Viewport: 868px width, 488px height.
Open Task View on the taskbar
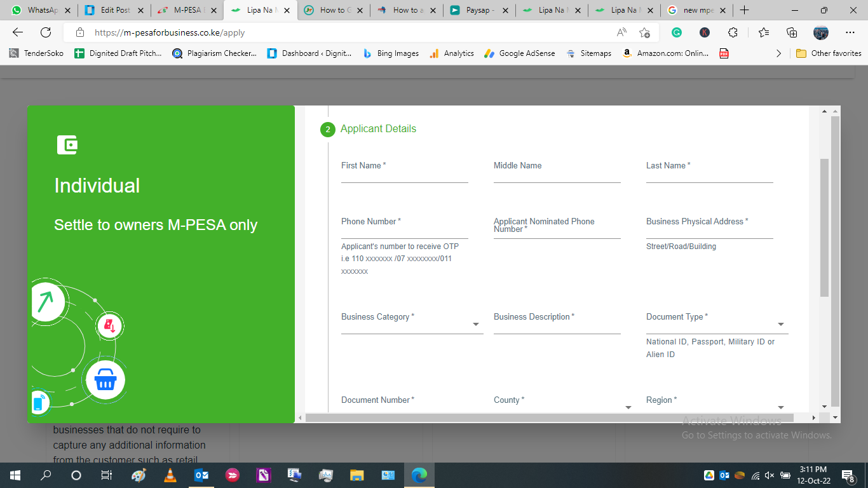(107, 475)
